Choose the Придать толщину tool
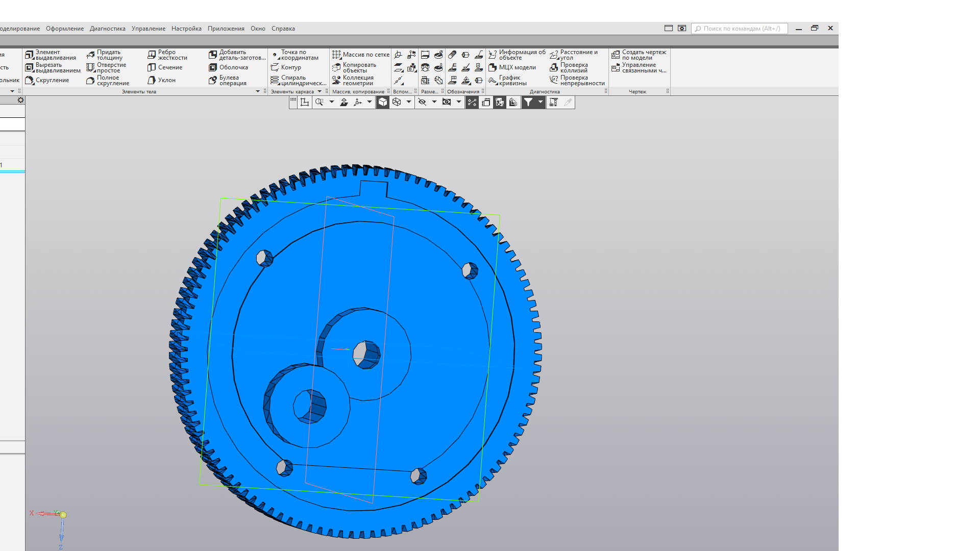Viewport: 980px width, 551px height. (105, 55)
